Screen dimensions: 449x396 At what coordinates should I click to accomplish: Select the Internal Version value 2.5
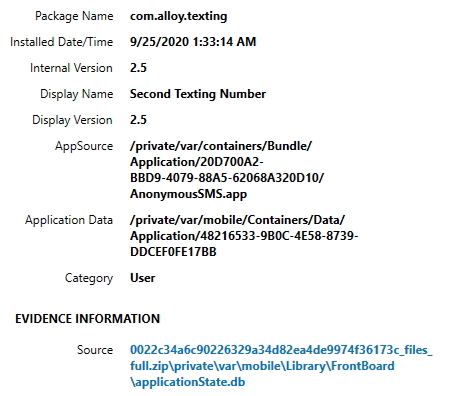click(138, 68)
